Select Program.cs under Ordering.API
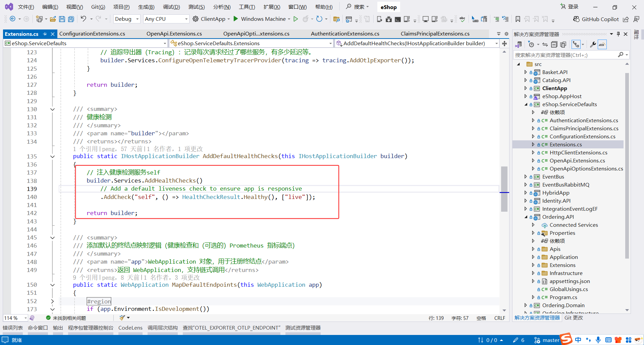644x345 pixels. click(563, 297)
